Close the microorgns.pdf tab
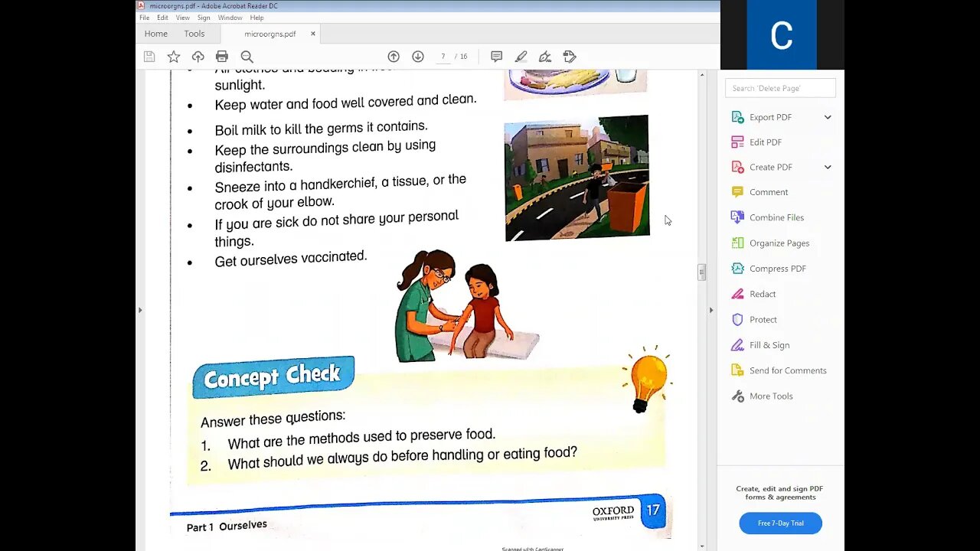This screenshot has width=980, height=551. (312, 34)
